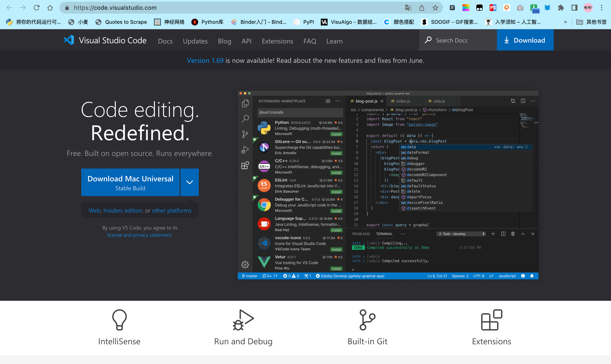Select the Run and Debug feature icon
The image size is (611, 364).
243,320
